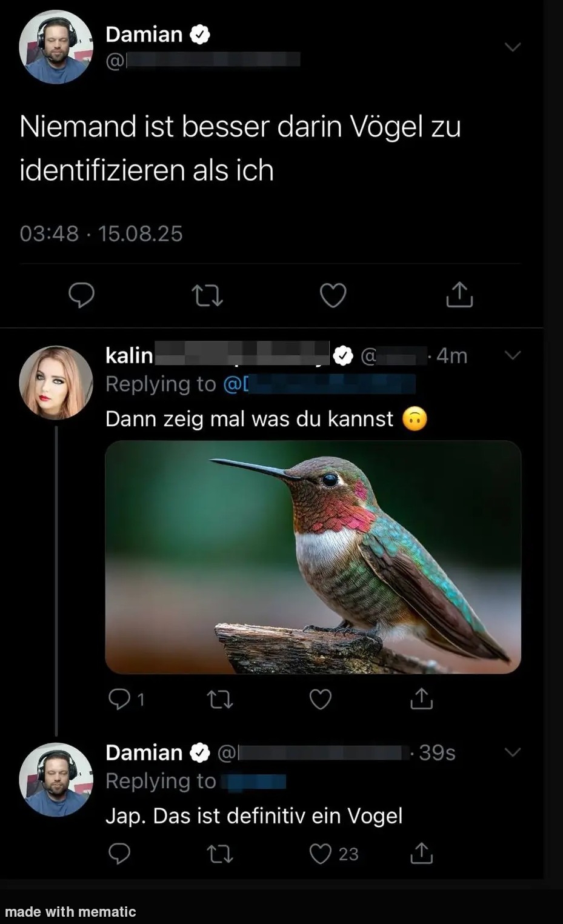Share Damian's 39s-old reply
Screen dimensions: 563x924
[x=421, y=853]
